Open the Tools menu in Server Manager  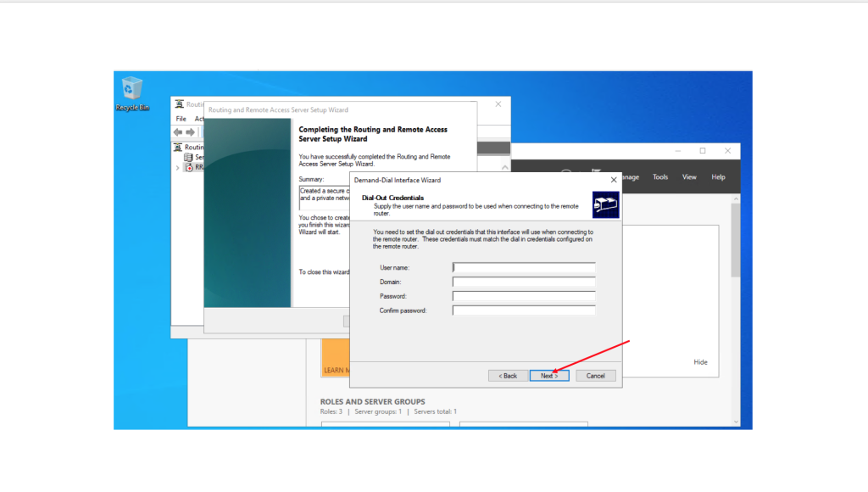pyautogui.click(x=660, y=177)
